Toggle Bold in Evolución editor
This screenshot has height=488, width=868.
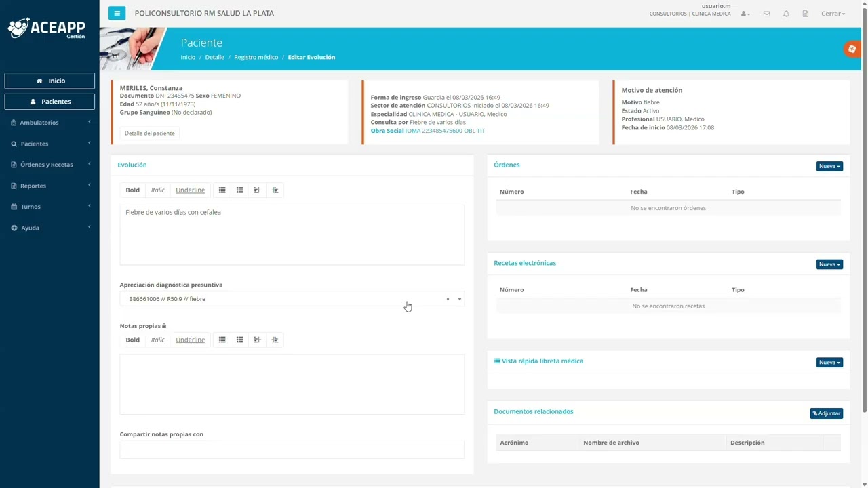[x=133, y=190]
